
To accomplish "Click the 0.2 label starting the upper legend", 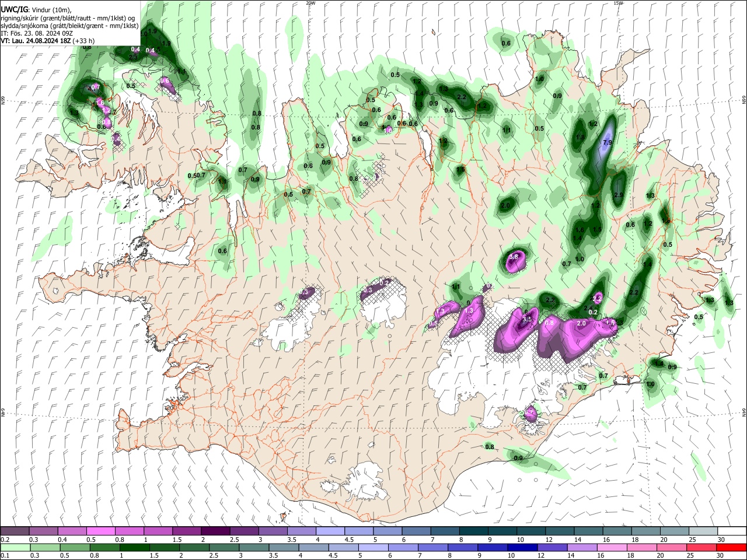I will [5, 540].
